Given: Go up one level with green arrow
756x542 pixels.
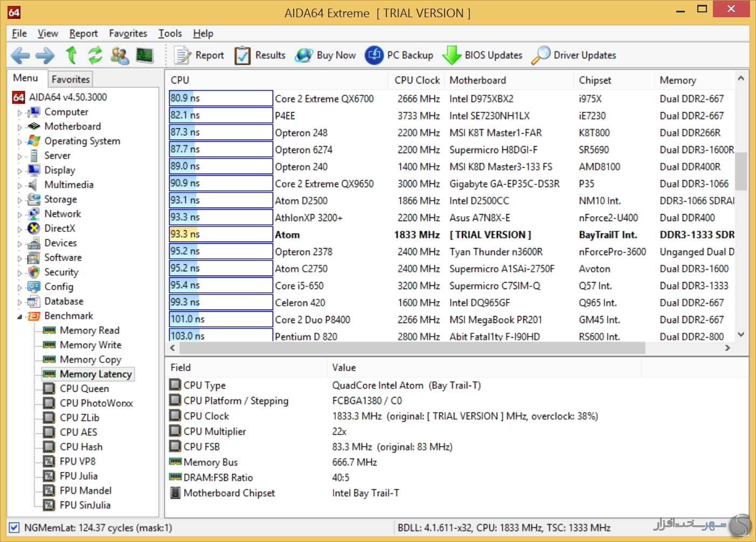Looking at the screenshot, I should pos(71,55).
